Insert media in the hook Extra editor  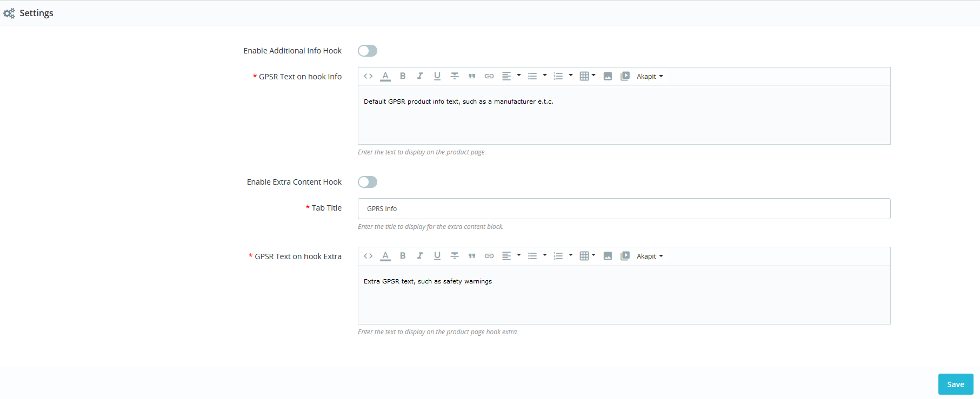pyautogui.click(x=625, y=256)
